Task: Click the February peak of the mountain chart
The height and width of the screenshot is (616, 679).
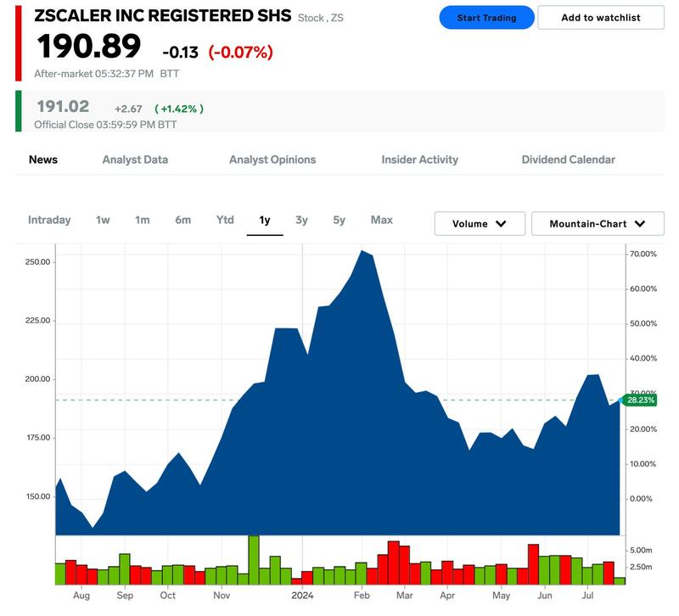Action: point(362,251)
